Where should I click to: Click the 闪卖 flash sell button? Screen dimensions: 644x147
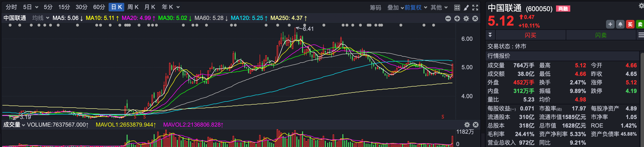coord(601,35)
